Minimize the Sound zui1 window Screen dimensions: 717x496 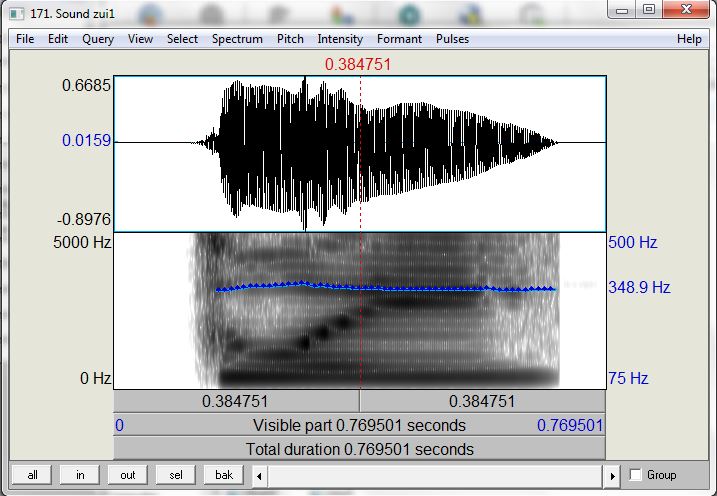click(x=622, y=10)
